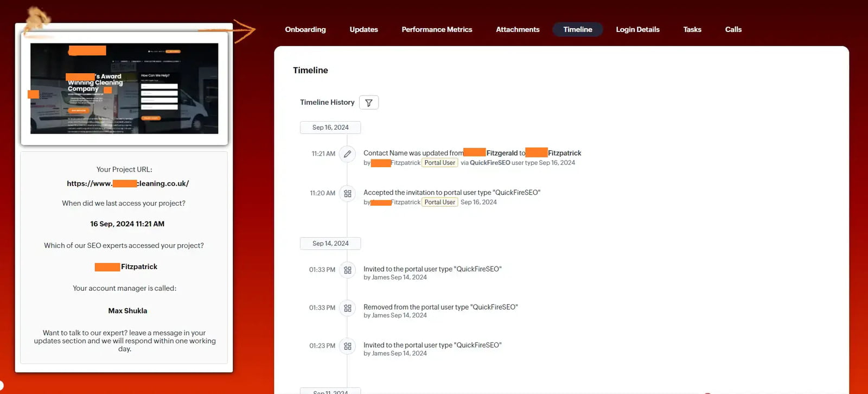Click the Portal User badge at 11:21 AM
Screen dimensions: 868x394
tap(440, 163)
